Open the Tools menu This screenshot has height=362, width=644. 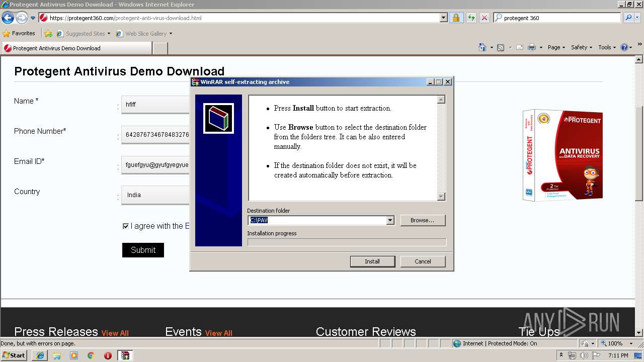click(607, 47)
